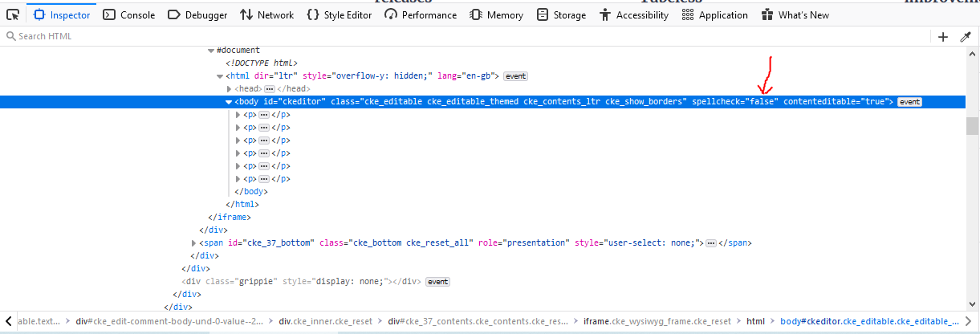Expand the fourth p element
Image resolution: width=980 pixels, height=334 pixels.
click(x=238, y=153)
